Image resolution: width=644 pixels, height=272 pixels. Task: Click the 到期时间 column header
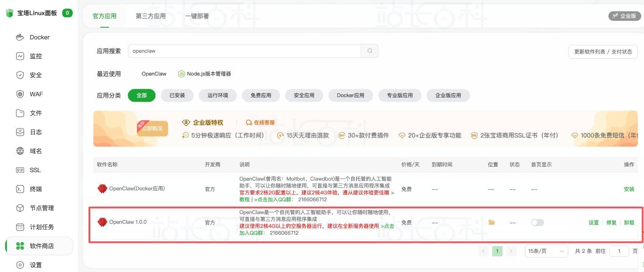tap(442, 165)
